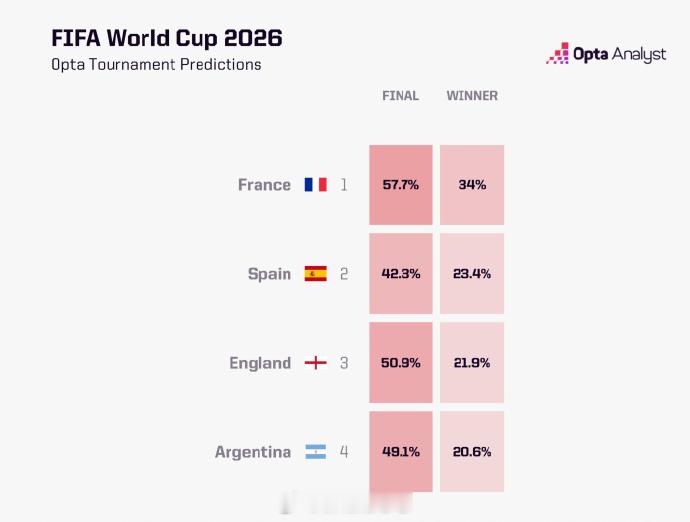Click the France team name

click(x=264, y=185)
